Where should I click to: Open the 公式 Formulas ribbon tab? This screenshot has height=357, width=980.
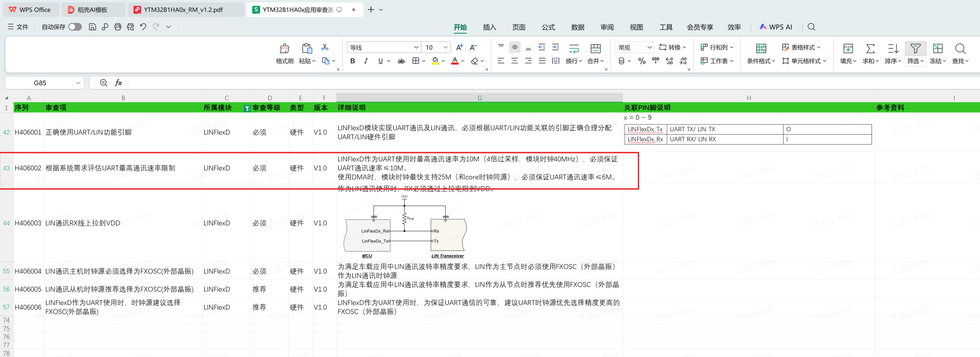(x=548, y=27)
